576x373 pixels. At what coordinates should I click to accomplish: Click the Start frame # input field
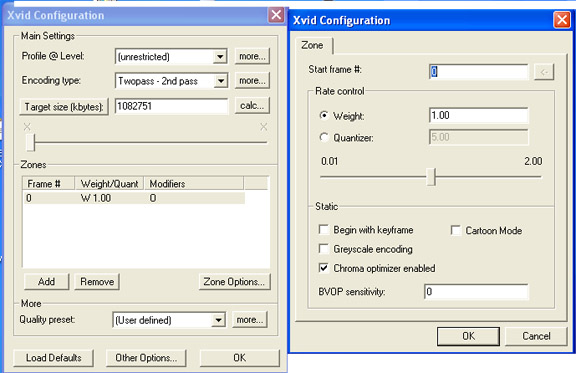(479, 71)
